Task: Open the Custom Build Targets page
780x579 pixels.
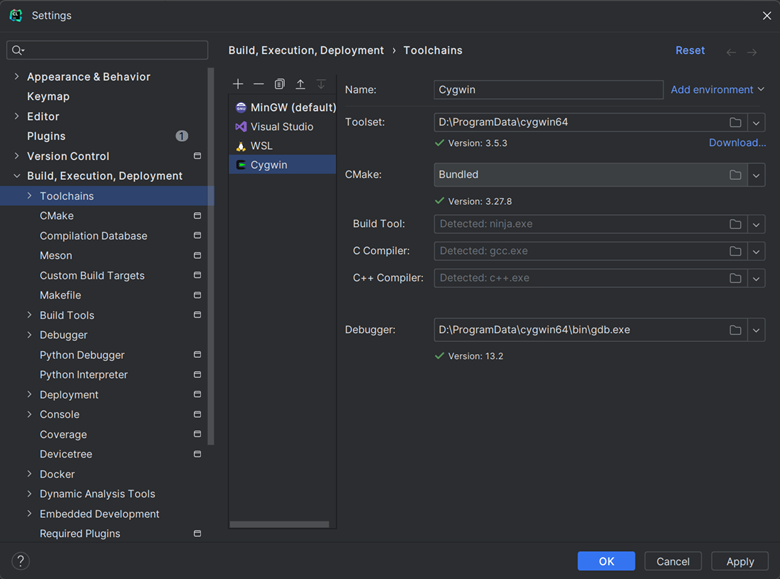Action: [92, 275]
